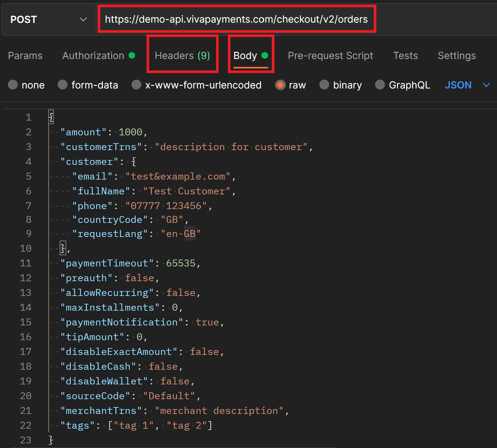The width and height of the screenshot is (497, 448).
Task: Click the countryCode value "GB"
Action: click(x=172, y=220)
